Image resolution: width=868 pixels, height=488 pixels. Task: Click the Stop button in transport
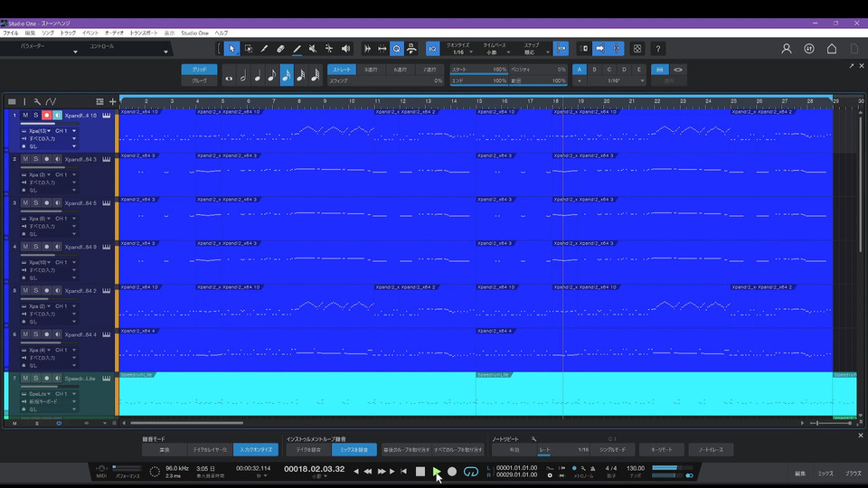click(x=420, y=472)
